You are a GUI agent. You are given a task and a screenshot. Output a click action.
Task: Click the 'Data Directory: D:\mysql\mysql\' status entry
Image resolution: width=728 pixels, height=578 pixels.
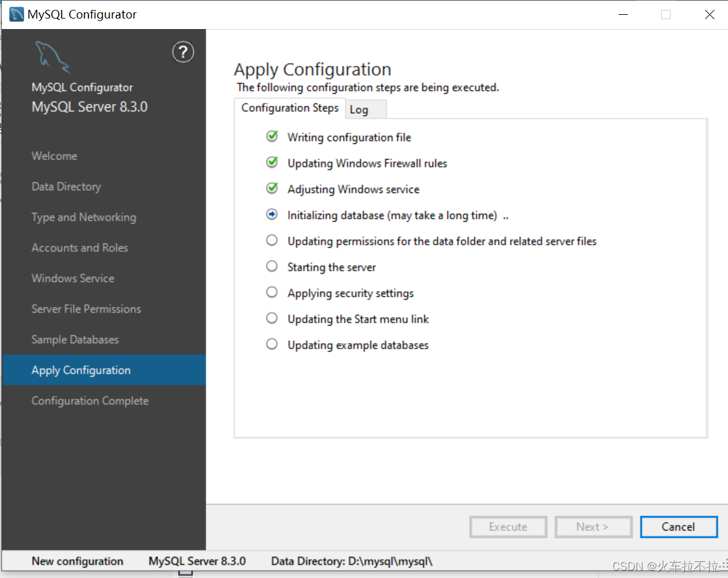(352, 561)
